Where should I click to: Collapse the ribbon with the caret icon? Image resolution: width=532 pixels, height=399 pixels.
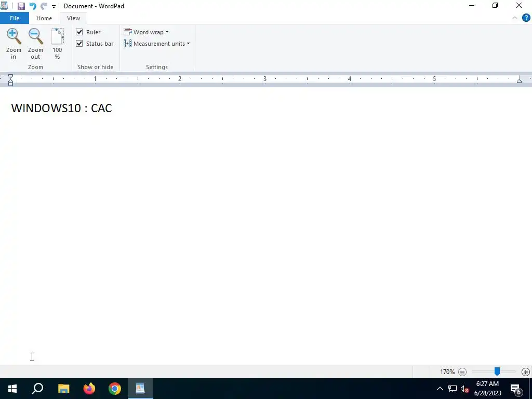coord(515,18)
